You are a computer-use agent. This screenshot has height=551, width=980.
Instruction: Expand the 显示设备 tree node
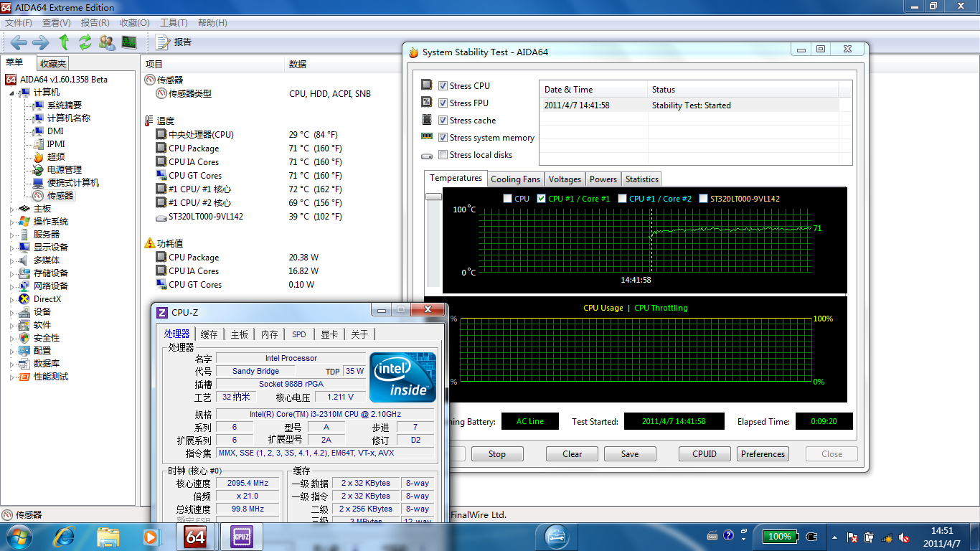point(11,248)
